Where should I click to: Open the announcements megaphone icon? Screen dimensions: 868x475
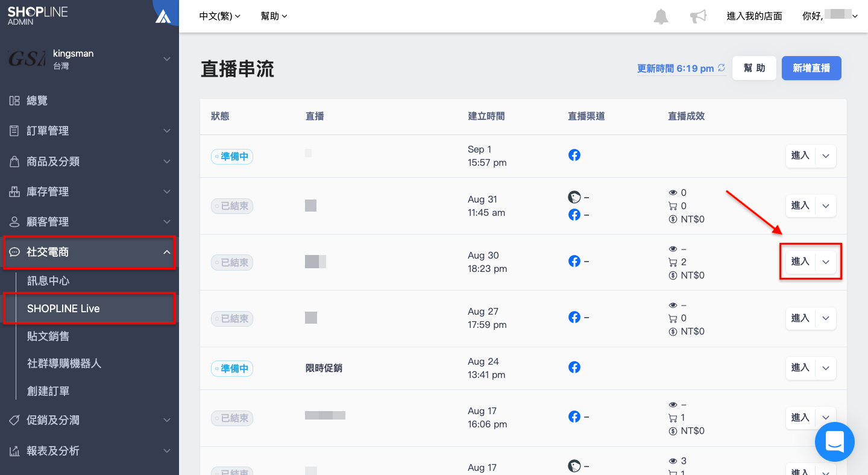(698, 16)
